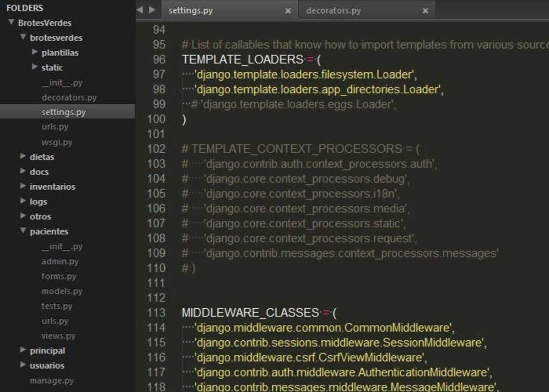Viewport: 549px width, 392px height.
Task: Collapse the pacientes folder
Action: pyautogui.click(x=22, y=231)
